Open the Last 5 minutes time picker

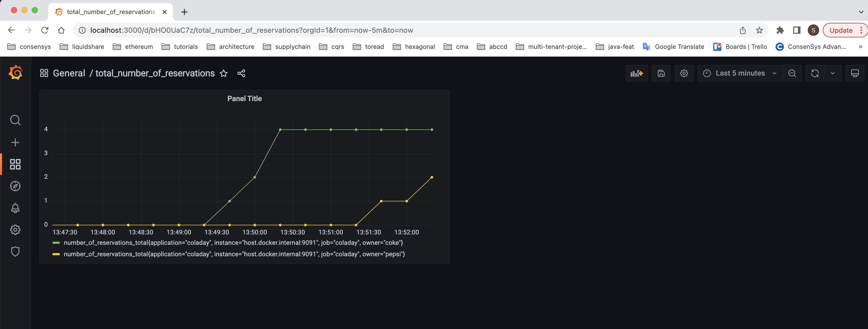pos(740,73)
